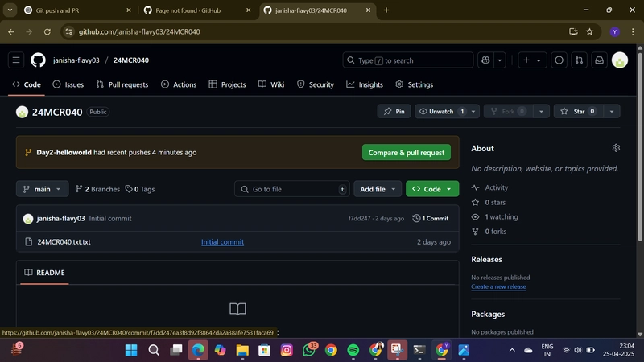
Task: Open the Issues icon in header bar
Action: click(x=559, y=60)
